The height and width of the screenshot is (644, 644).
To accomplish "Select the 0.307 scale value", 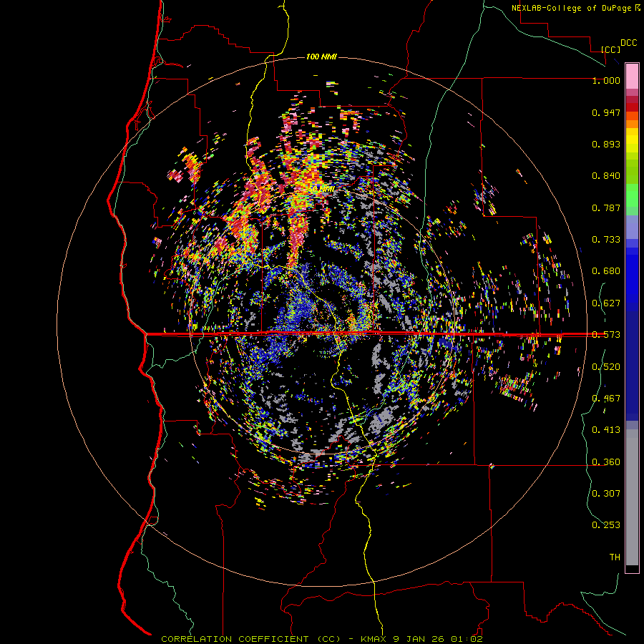I will (606, 493).
